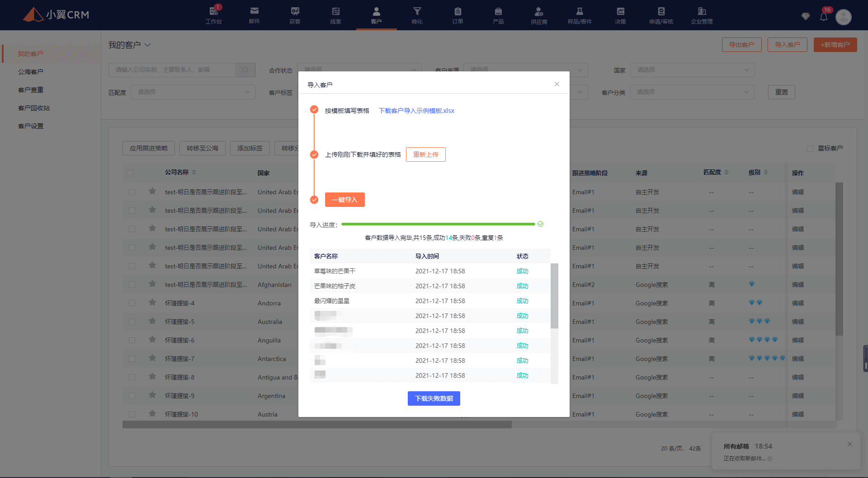Select checkbox for 怀瑾握瑜-4 row
This screenshot has height=478, width=868.
click(132, 303)
